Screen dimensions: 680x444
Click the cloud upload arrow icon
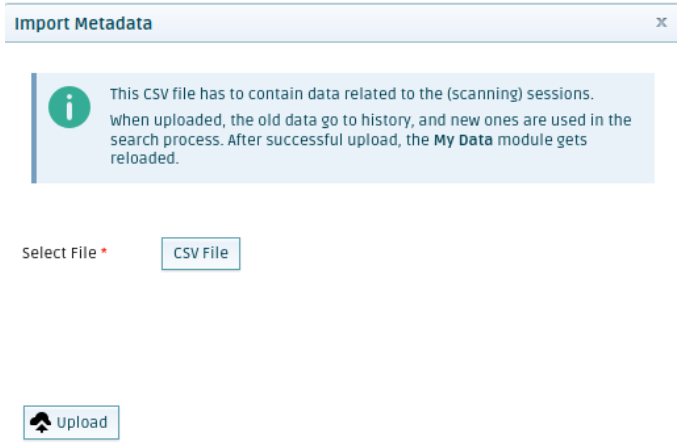(x=41, y=422)
